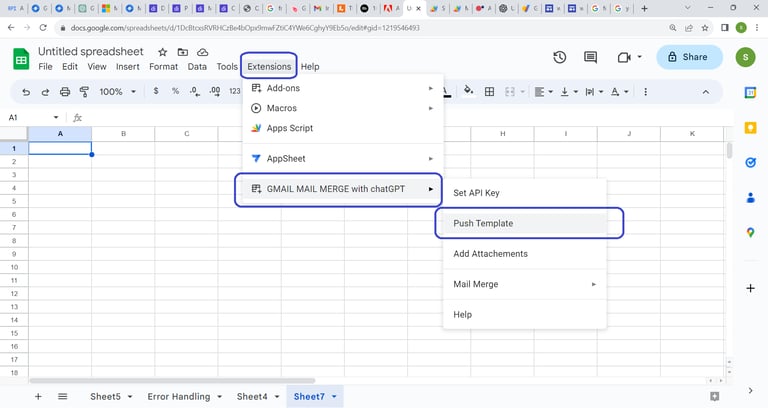Click the move to folder icon

[183, 52]
